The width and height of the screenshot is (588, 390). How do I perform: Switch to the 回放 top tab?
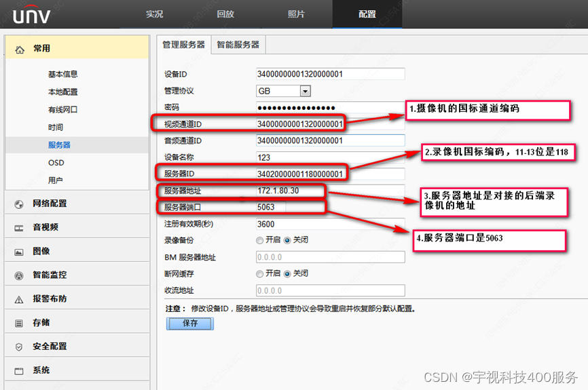(x=225, y=14)
